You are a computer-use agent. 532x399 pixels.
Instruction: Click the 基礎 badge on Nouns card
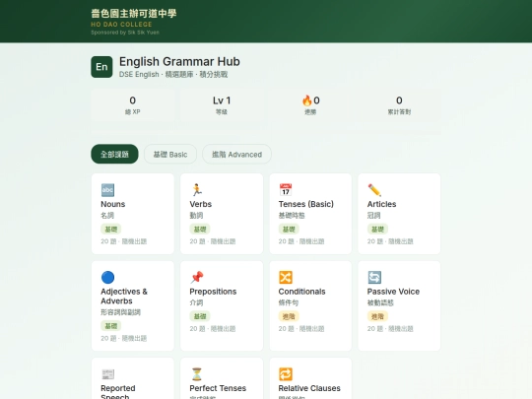tap(111, 229)
